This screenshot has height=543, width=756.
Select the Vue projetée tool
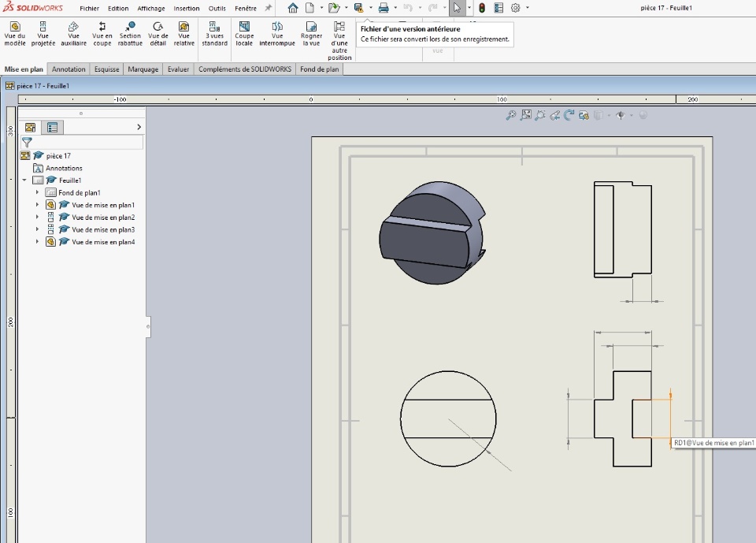(43, 34)
